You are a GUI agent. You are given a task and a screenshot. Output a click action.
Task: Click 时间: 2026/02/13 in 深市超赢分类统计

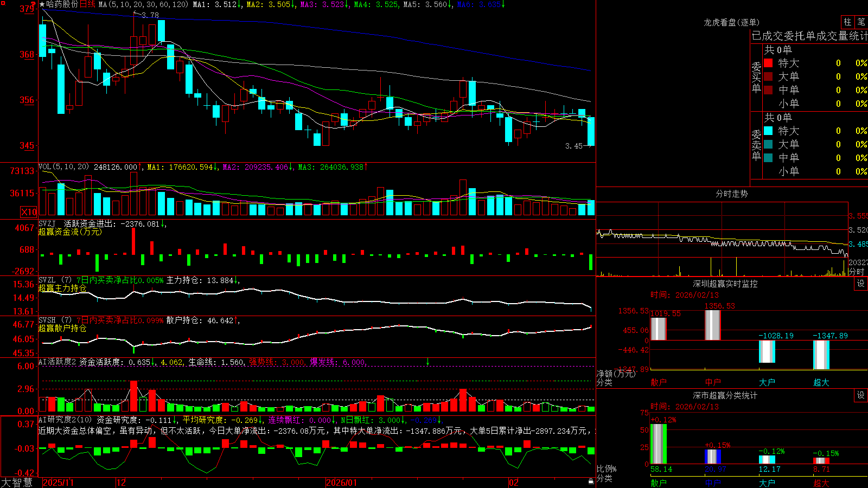[685, 407]
